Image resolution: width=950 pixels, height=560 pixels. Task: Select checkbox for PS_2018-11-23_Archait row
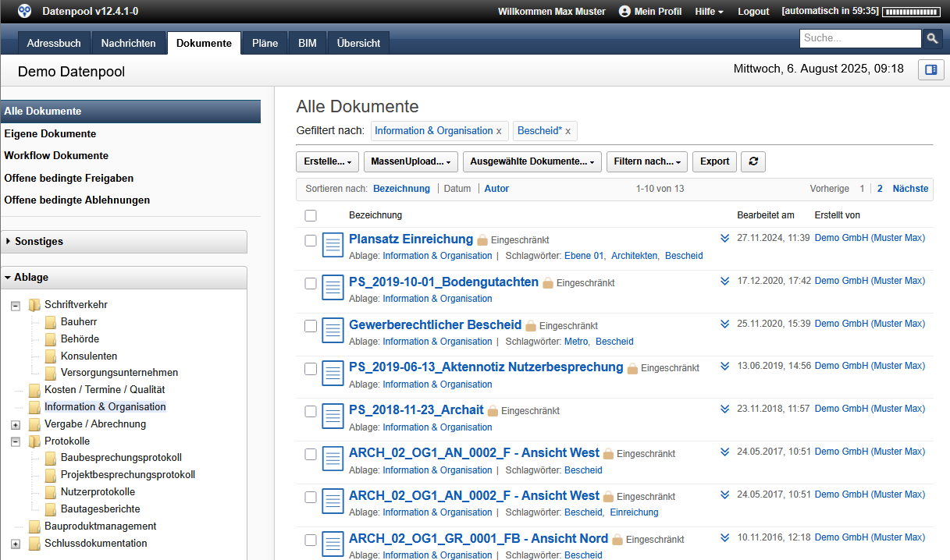coord(311,411)
